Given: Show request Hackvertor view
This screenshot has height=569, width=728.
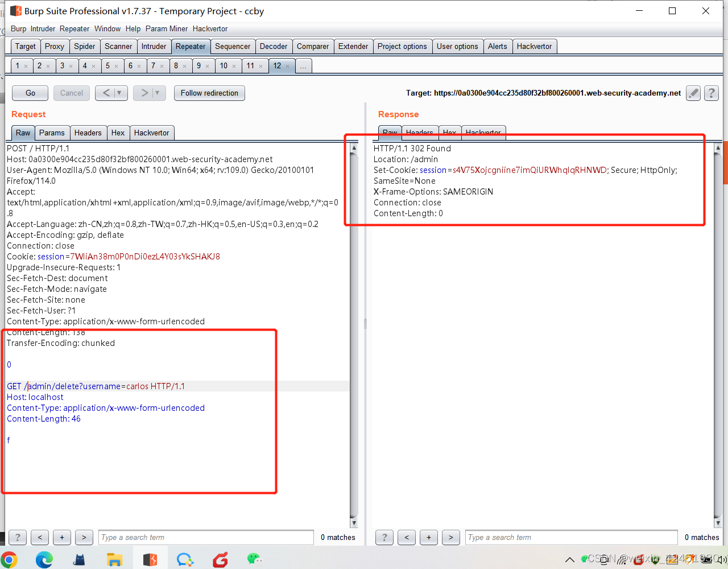Looking at the screenshot, I should 151,133.
